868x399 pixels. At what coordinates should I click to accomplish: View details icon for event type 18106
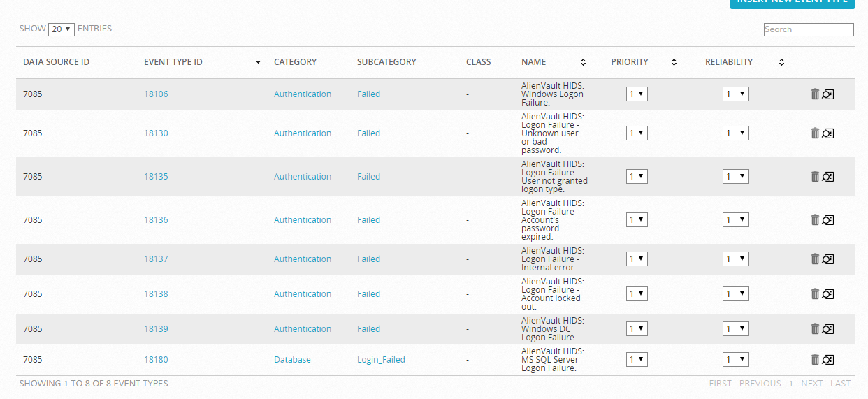(828, 94)
